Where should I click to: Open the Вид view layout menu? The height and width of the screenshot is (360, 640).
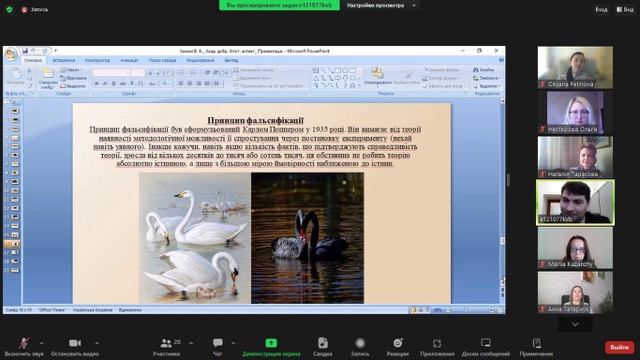pos(625,9)
